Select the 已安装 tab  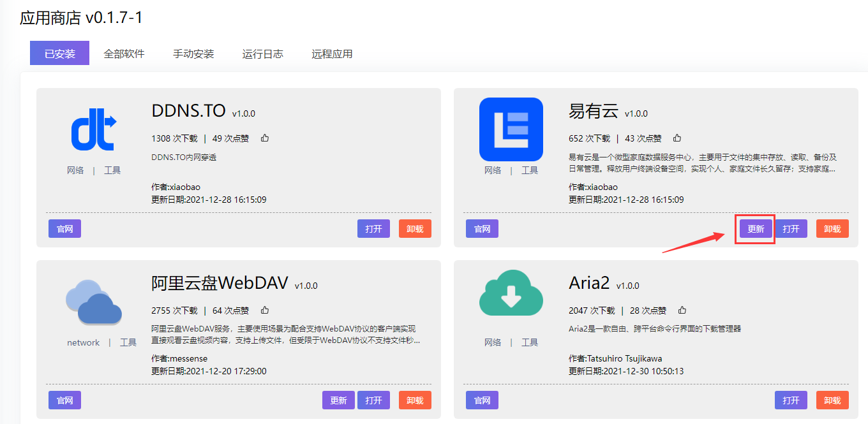point(59,54)
